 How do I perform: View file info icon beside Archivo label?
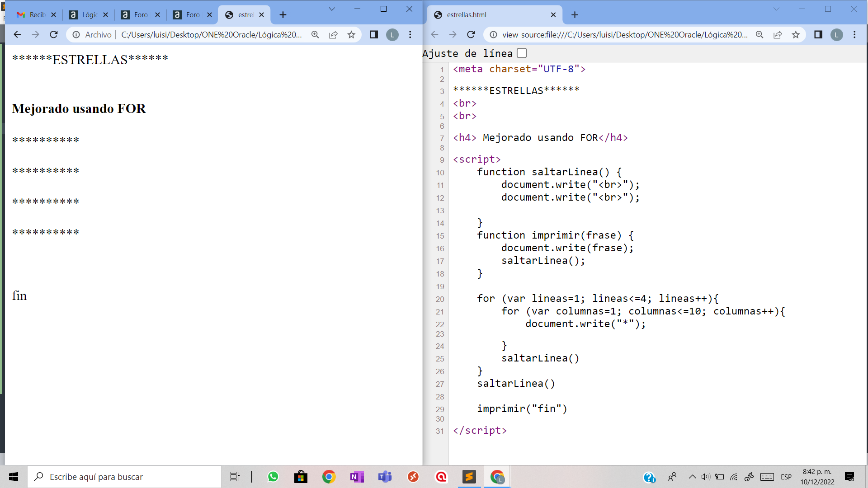click(x=76, y=35)
